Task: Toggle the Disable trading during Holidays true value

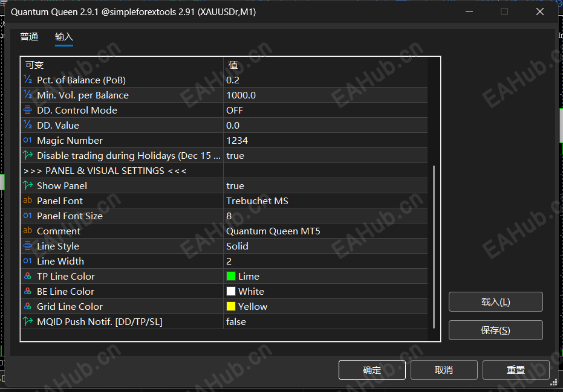Action: pos(325,155)
